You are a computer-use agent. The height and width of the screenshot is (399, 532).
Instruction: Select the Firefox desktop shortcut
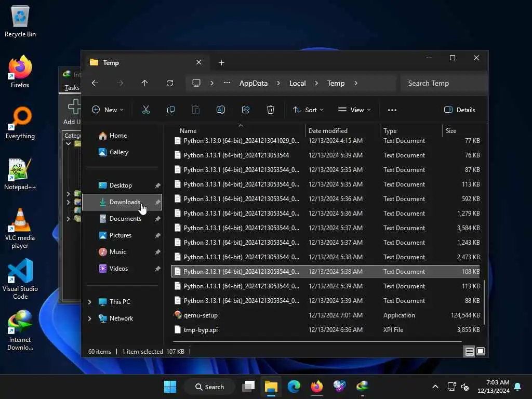click(x=20, y=72)
